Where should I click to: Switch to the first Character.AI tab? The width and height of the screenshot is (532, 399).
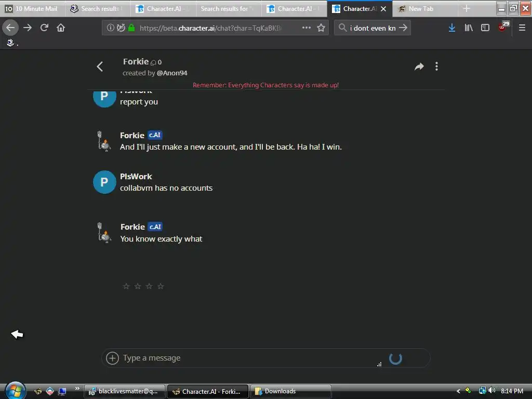click(163, 9)
